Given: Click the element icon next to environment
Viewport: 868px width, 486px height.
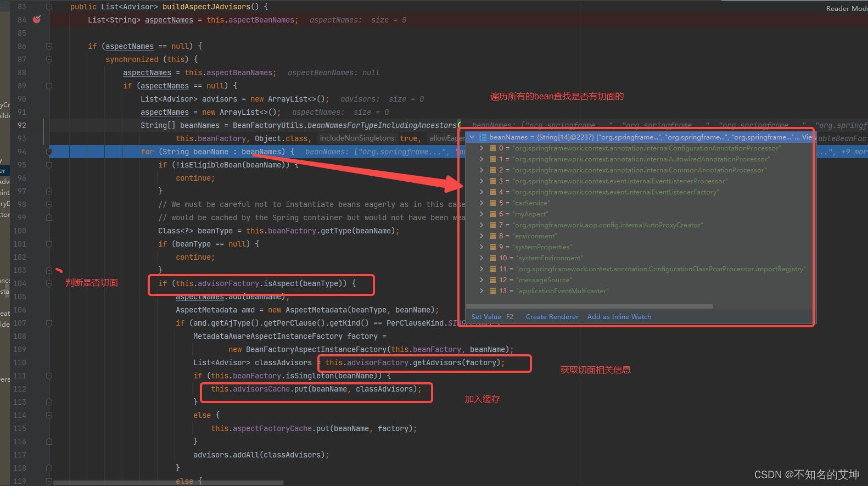Looking at the screenshot, I should 493,236.
